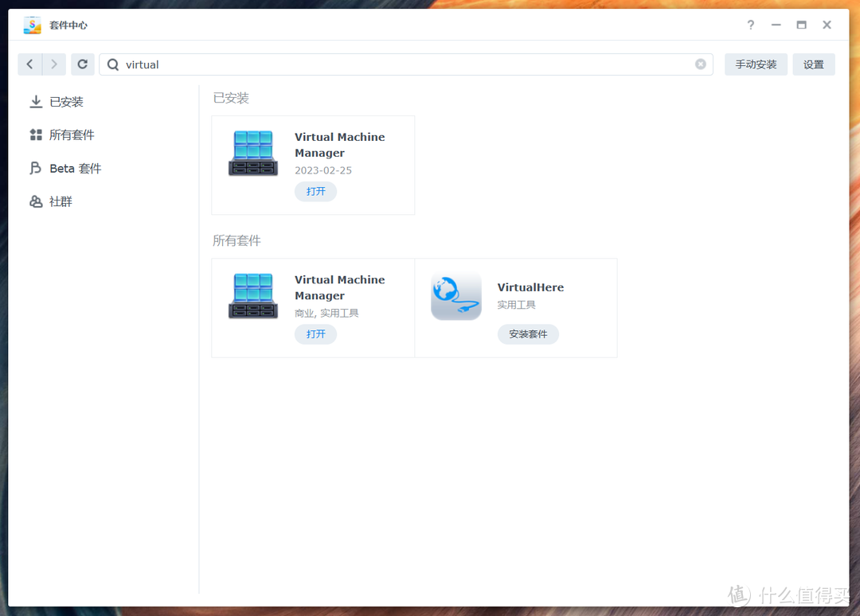Click 实用工具 label under VirtualHere
Screen dimensions: 860x616
point(516,305)
